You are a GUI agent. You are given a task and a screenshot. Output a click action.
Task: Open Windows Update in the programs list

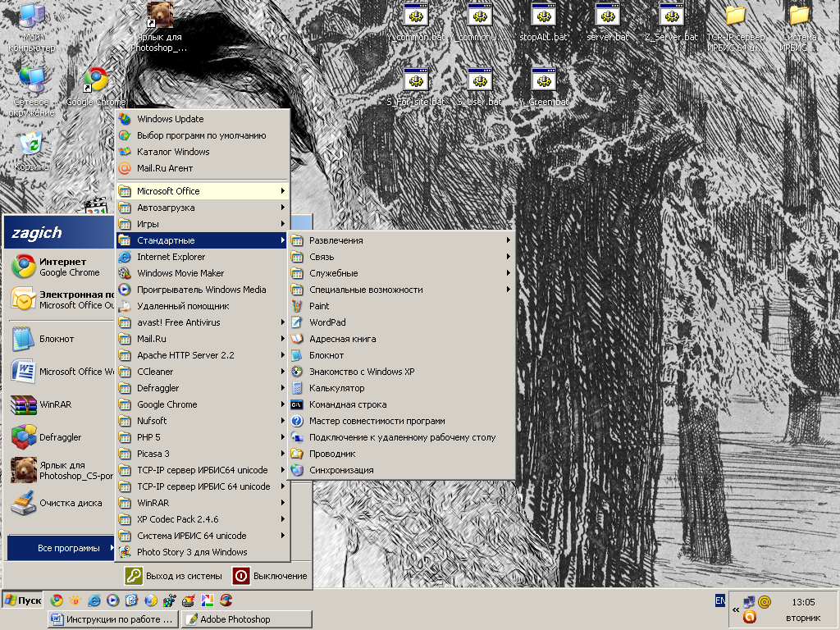tap(203, 119)
